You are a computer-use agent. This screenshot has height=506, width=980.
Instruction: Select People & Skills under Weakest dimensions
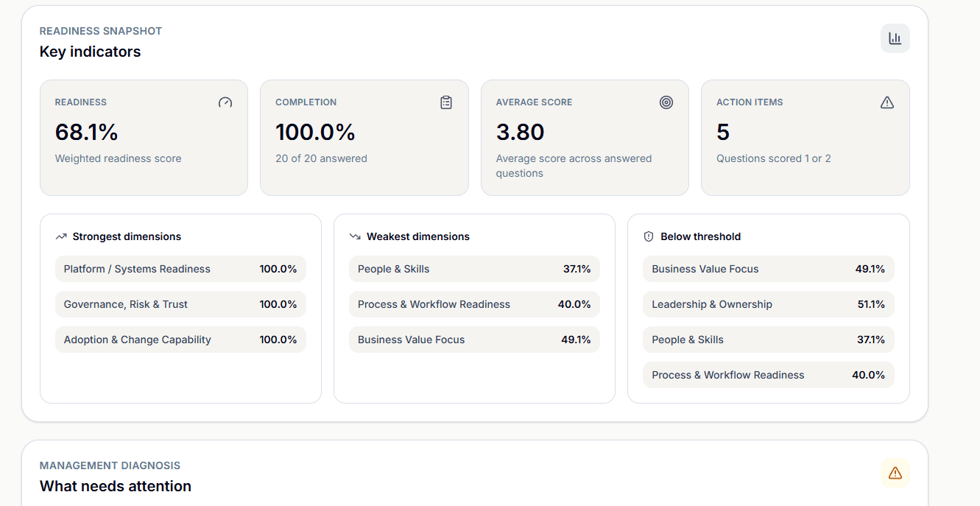[474, 269]
